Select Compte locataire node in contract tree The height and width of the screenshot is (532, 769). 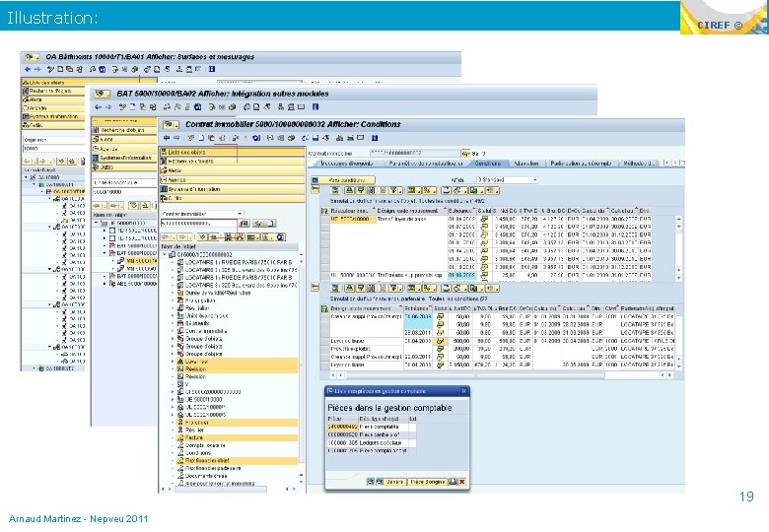pos(205,445)
